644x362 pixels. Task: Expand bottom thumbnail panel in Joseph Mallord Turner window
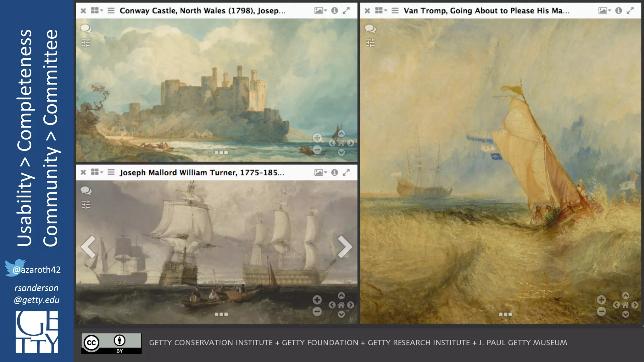pyautogui.click(x=221, y=314)
